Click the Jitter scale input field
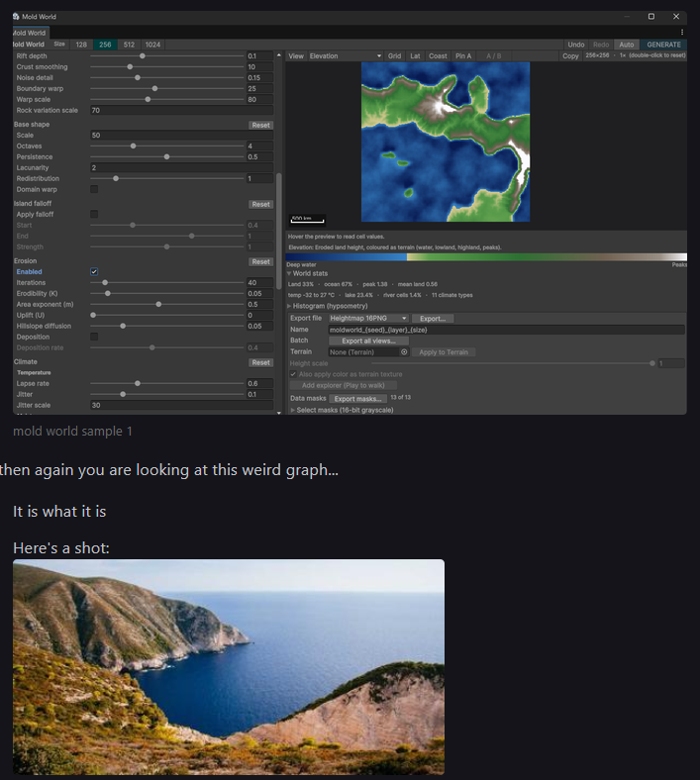Screen dimensions: 700x780 [x=181, y=405]
